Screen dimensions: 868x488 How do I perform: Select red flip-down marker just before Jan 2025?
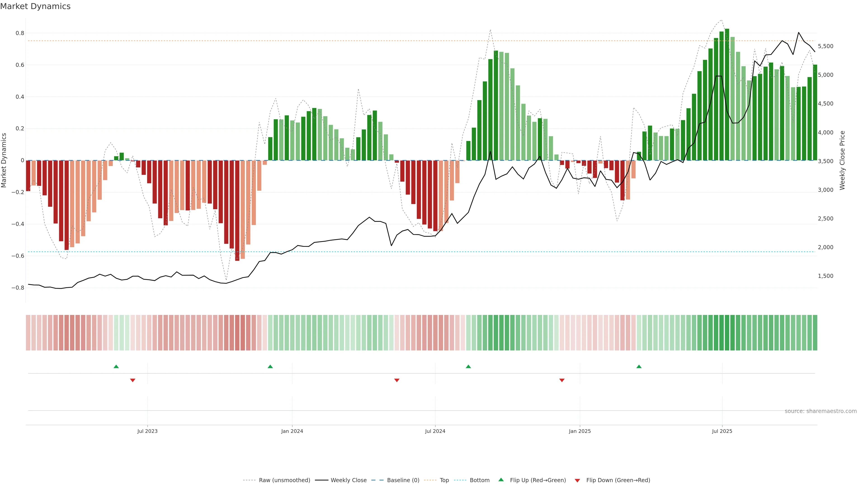[x=562, y=380]
